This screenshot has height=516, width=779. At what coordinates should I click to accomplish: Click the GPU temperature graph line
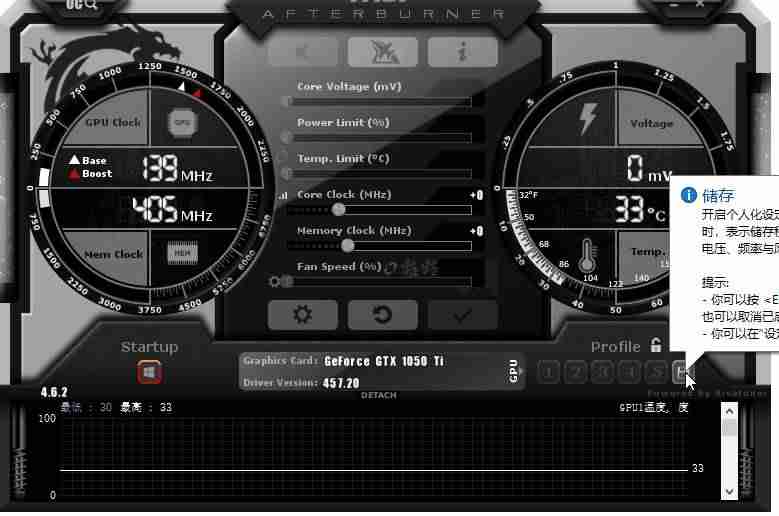click(x=374, y=469)
